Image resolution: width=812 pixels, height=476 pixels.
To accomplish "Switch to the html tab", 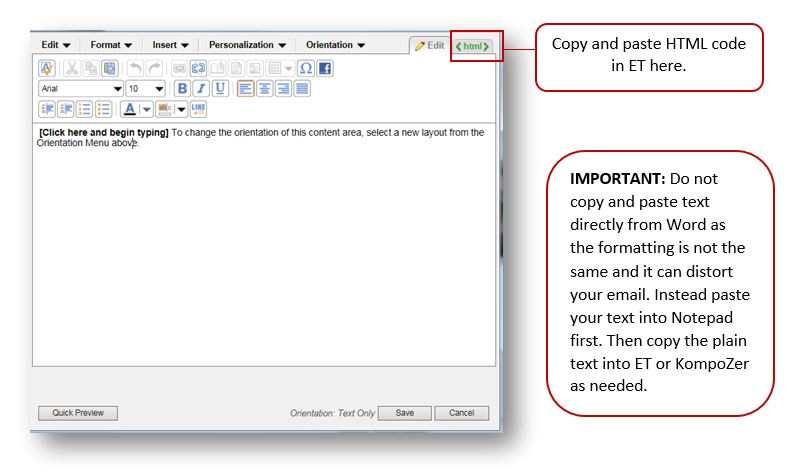I will click(473, 46).
